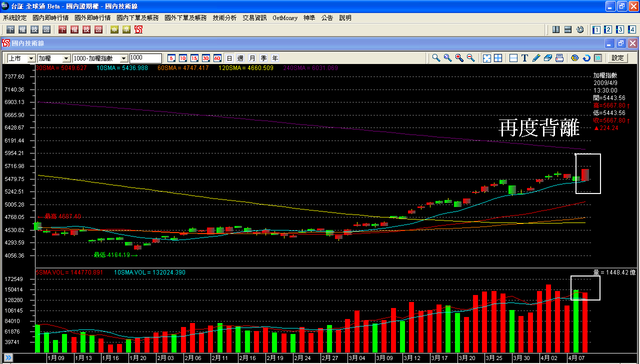Click the magnifier with red minus
This screenshot has height=364, width=640.
(x=471, y=58)
